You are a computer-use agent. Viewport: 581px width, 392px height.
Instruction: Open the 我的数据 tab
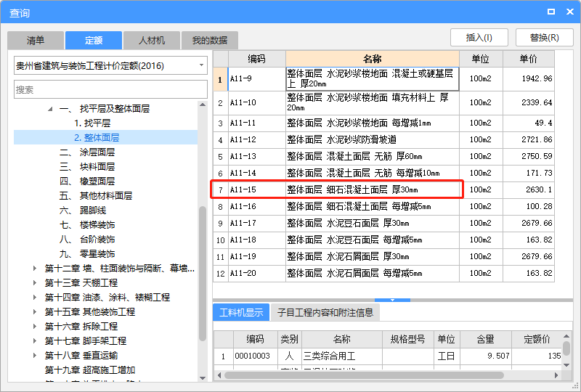pyautogui.click(x=210, y=41)
